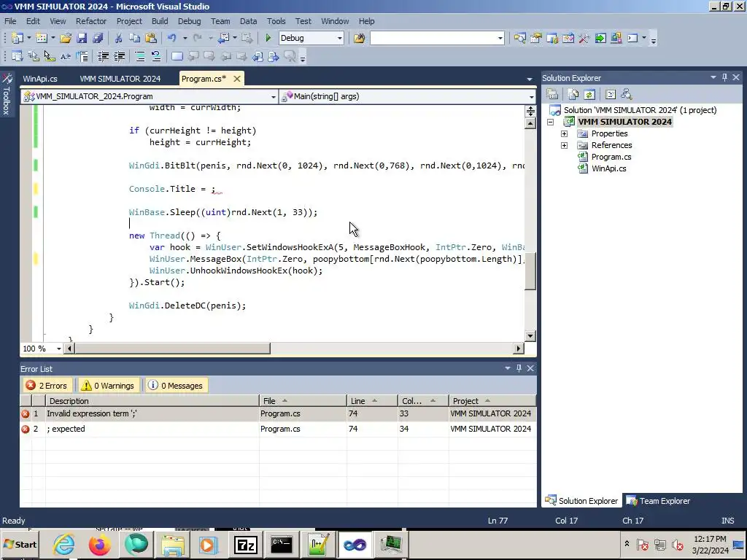The image size is (747, 560).
Task: Toggle auto-hide pin on Error List panel
Action: [x=519, y=368]
